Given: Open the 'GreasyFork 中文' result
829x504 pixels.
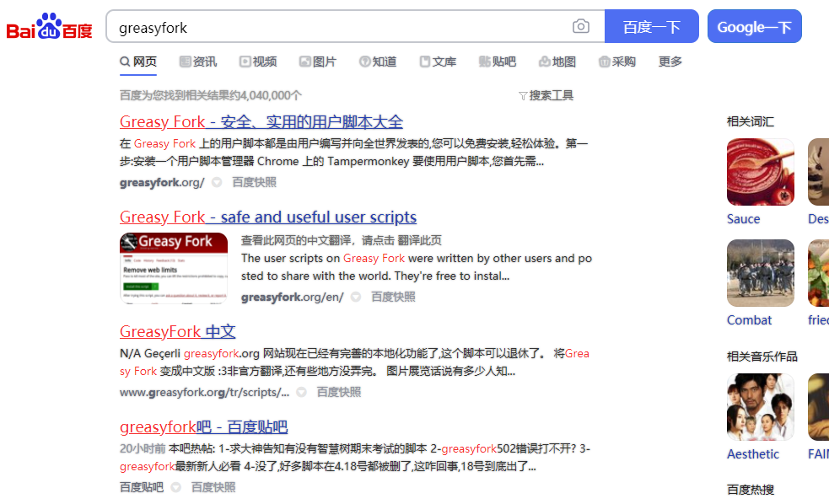Looking at the screenshot, I should coord(178,332).
